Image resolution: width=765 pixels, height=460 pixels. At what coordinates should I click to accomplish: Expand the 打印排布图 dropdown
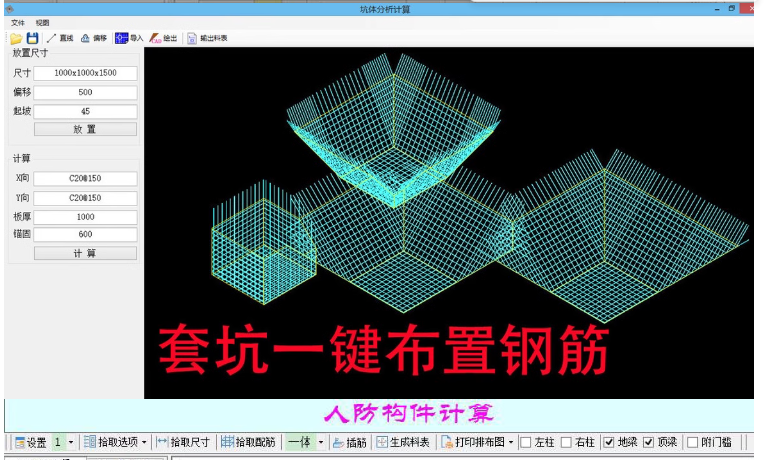coord(511,442)
